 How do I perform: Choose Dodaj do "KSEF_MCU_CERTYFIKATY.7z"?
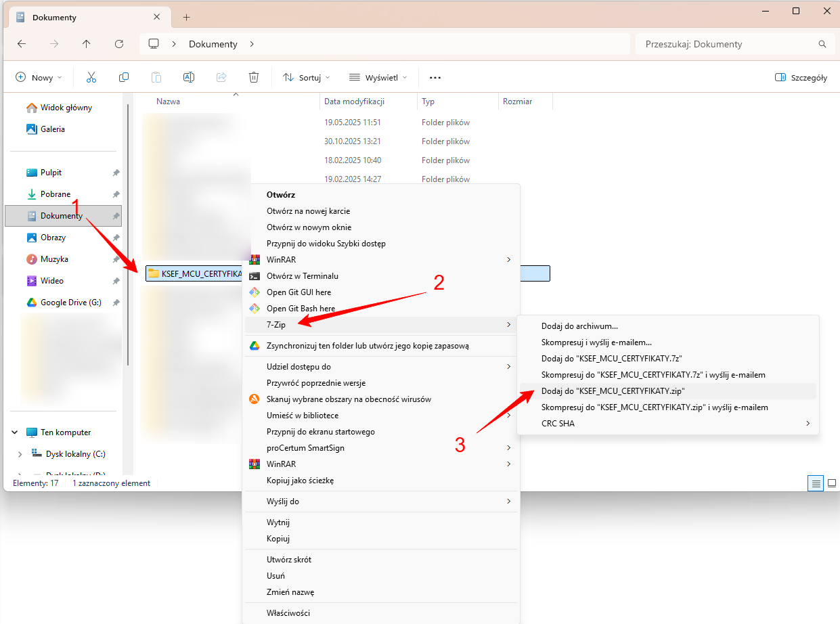[x=667, y=359]
